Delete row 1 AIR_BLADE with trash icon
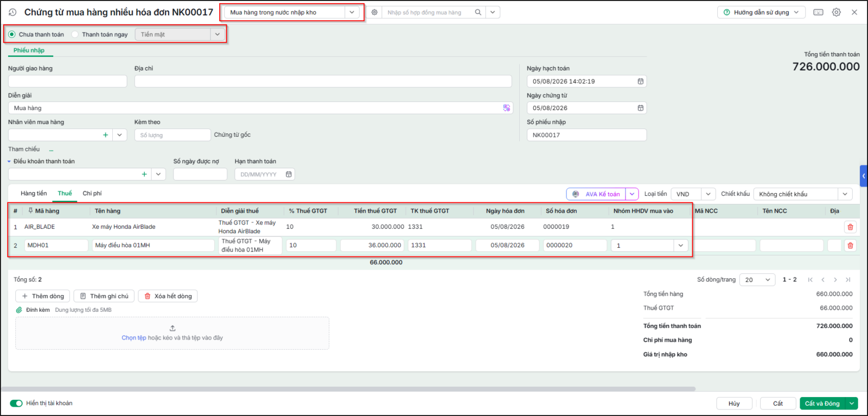Screen dimensions: 868x416 click(850, 227)
